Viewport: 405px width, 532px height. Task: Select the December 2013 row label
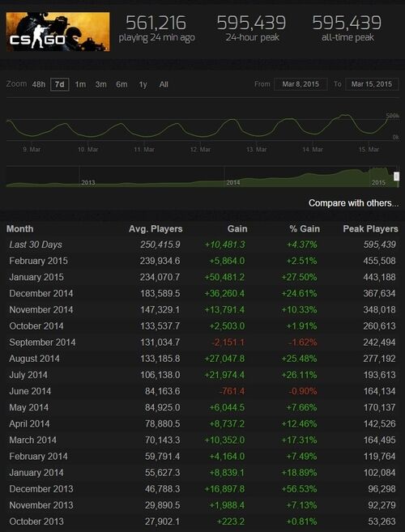tap(41, 489)
